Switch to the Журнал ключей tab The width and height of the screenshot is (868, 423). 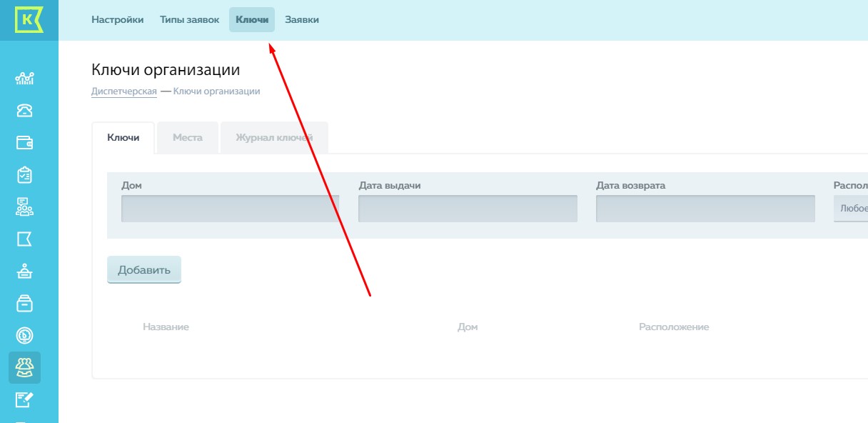click(275, 137)
